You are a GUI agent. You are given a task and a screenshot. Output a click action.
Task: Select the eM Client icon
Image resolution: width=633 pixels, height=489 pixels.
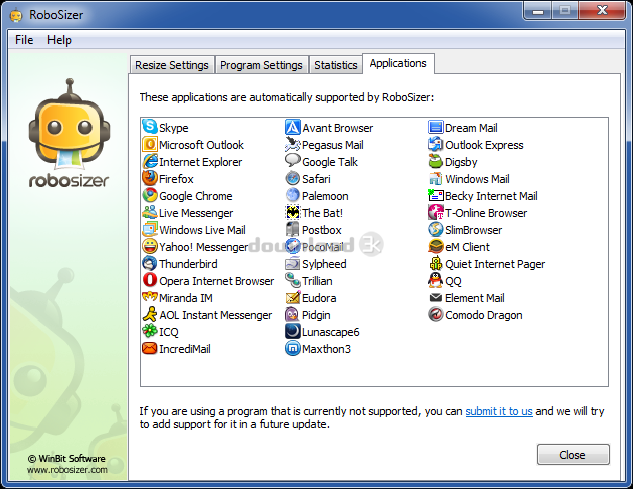coord(436,246)
